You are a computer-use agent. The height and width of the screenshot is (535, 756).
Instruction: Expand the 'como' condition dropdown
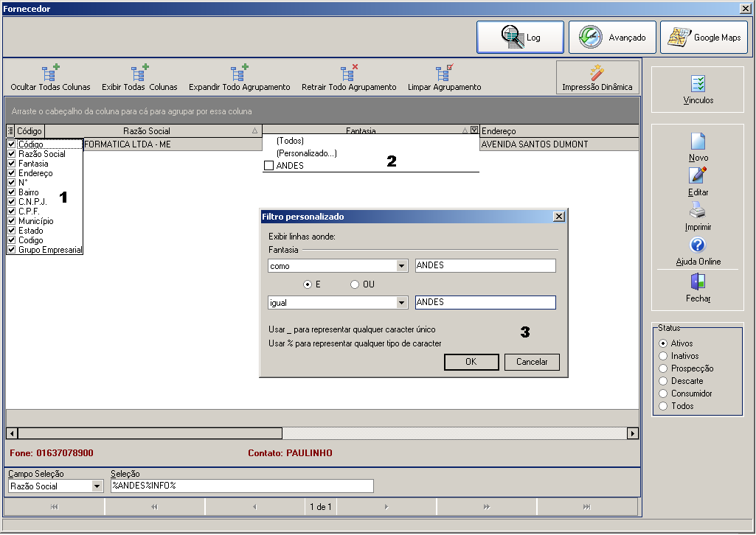(402, 266)
